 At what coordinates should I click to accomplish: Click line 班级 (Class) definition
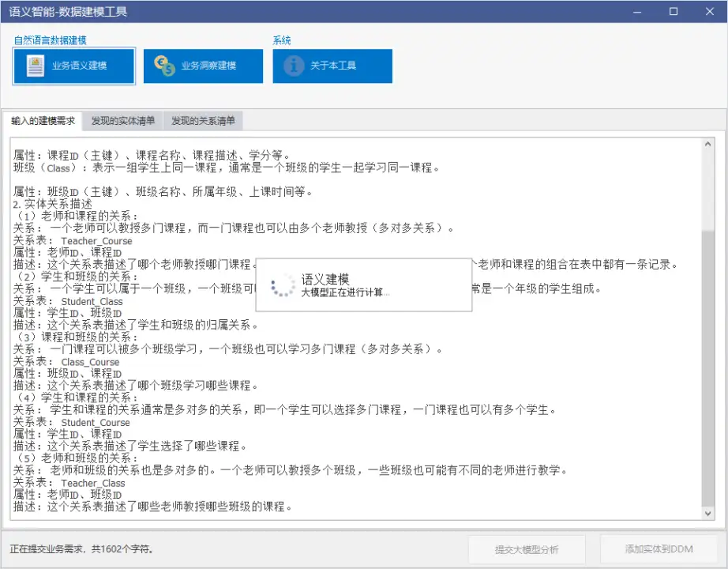coord(227,168)
